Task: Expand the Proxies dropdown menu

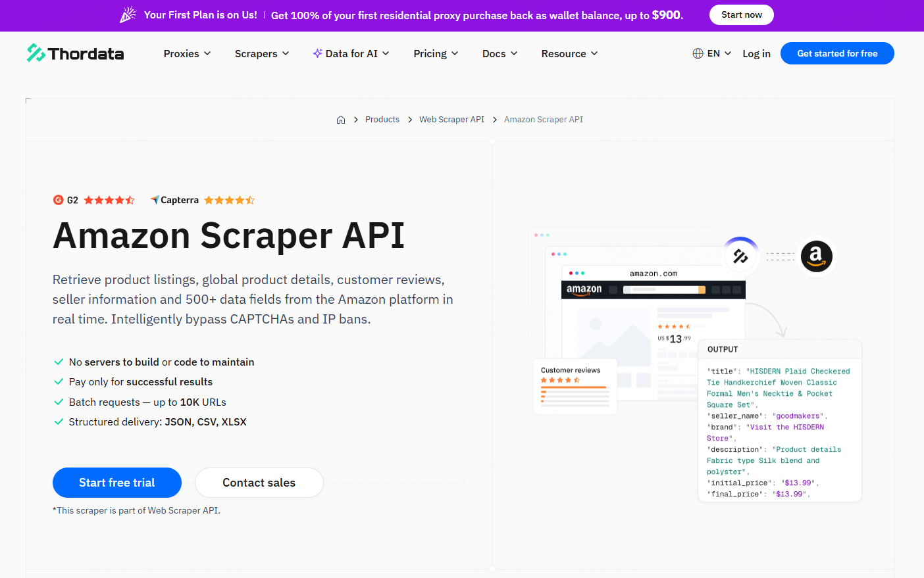Action: [187, 53]
